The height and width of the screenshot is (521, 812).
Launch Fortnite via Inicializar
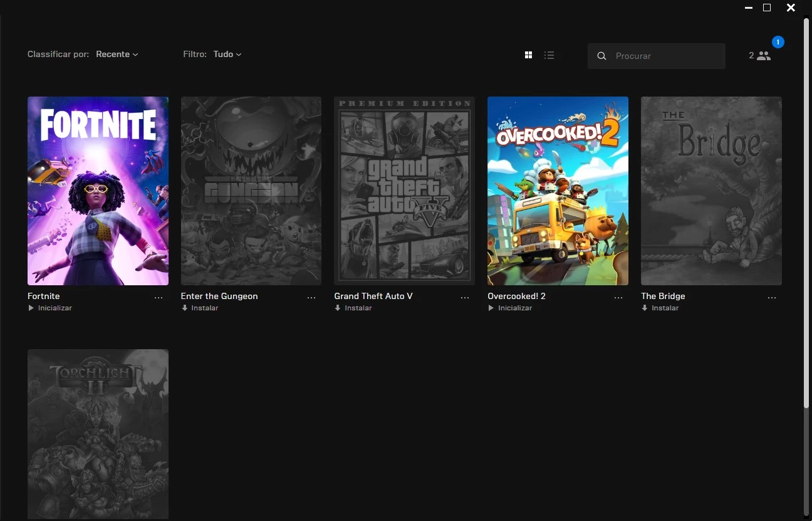point(55,308)
